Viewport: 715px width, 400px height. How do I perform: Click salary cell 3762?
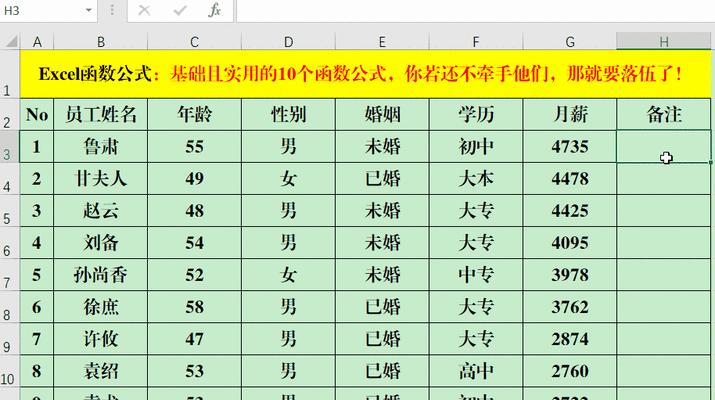(570, 307)
